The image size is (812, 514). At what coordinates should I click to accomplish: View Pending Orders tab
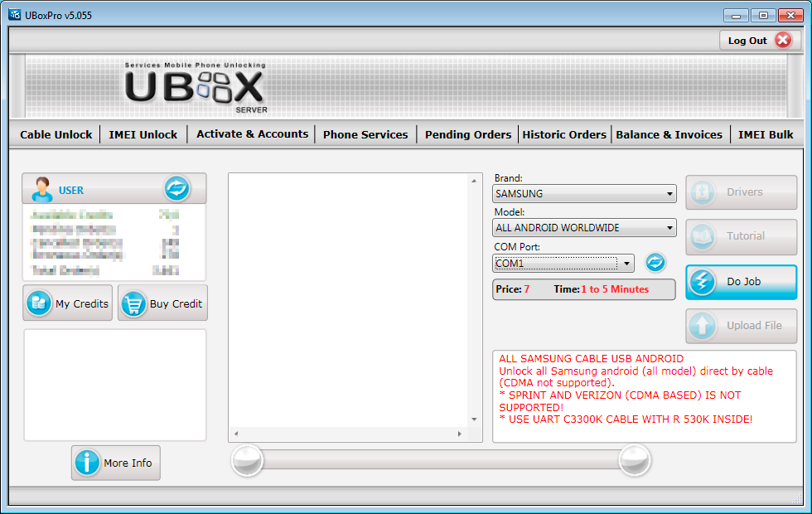(468, 134)
